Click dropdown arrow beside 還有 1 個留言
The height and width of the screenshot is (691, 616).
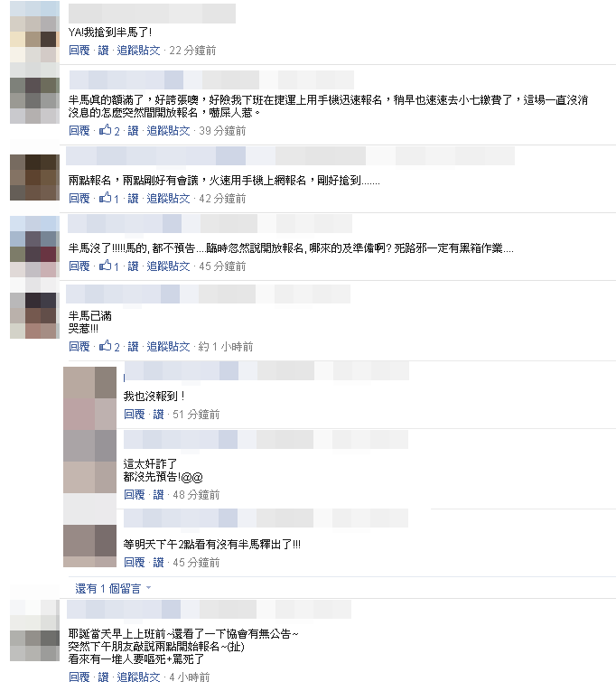pyautogui.click(x=148, y=588)
